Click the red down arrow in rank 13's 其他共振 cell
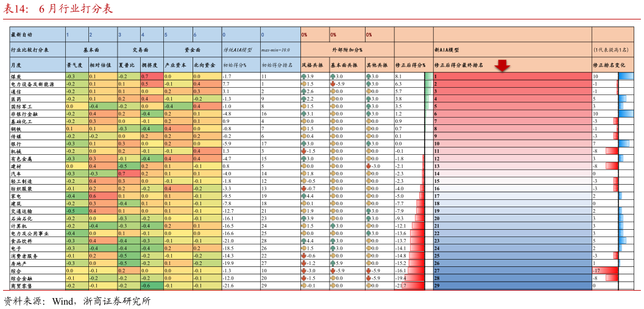Screen dimensions: 644x309 [x=369, y=166]
